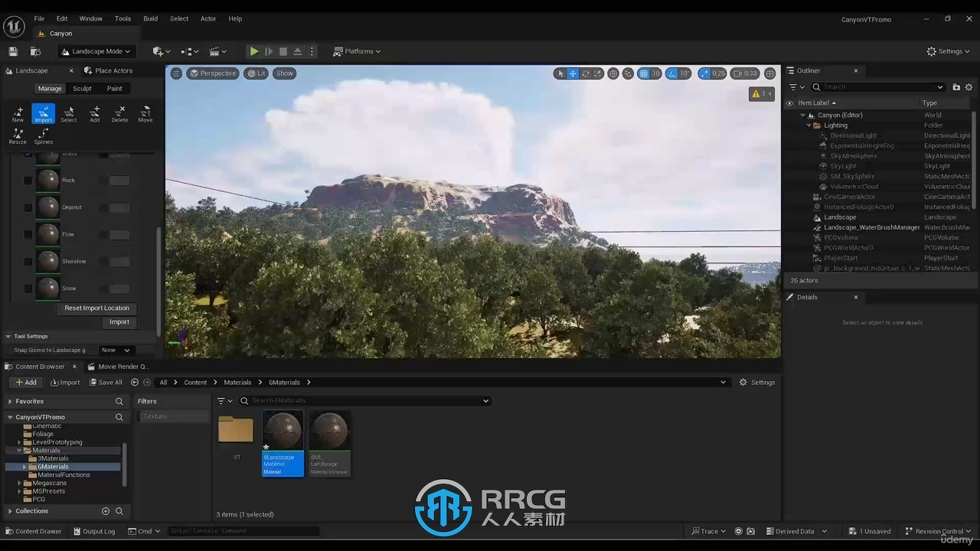Viewport: 980px width, 551px height.
Task: Click Import button under layers list
Action: click(119, 322)
